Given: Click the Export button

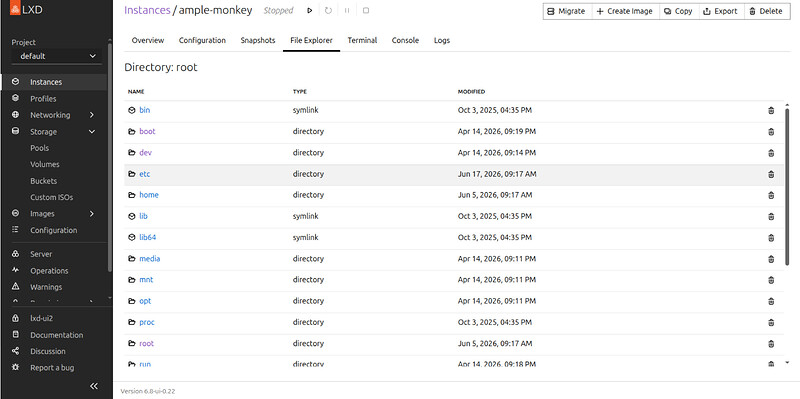Looking at the screenshot, I should (720, 11).
